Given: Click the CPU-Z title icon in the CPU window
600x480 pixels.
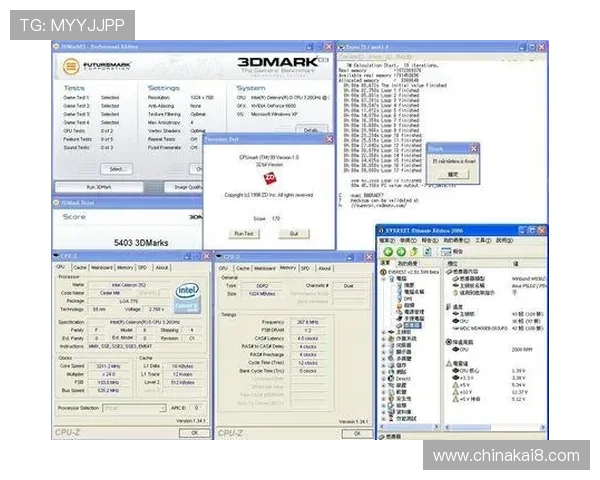Looking at the screenshot, I should click(x=56, y=255).
